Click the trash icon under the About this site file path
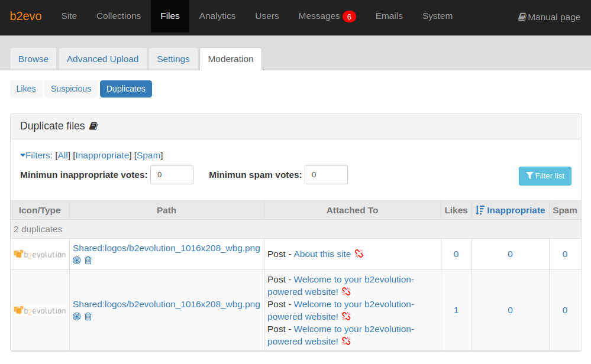 coord(88,260)
